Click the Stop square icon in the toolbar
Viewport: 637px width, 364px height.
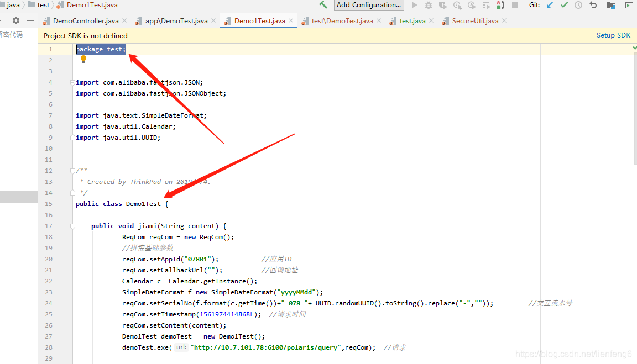tap(515, 6)
